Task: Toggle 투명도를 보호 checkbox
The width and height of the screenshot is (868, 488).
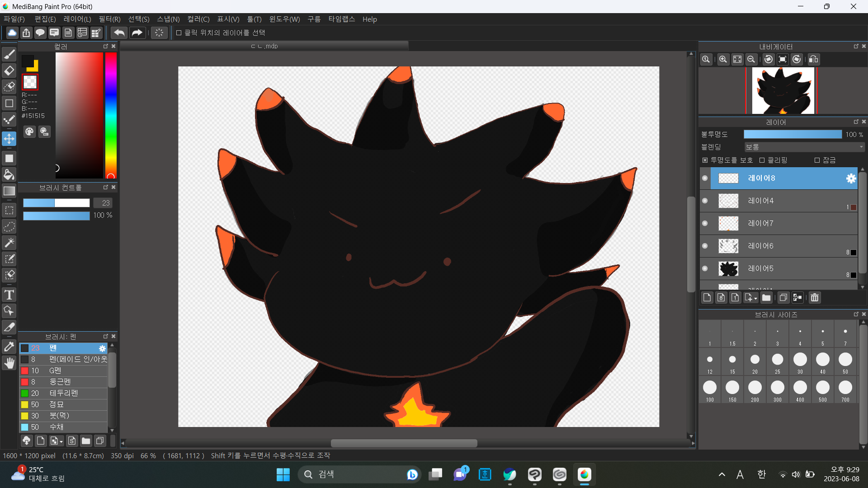Action: pyautogui.click(x=705, y=160)
